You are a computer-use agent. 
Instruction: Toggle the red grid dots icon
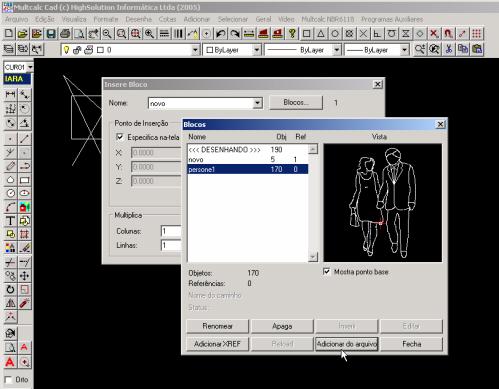477,34
